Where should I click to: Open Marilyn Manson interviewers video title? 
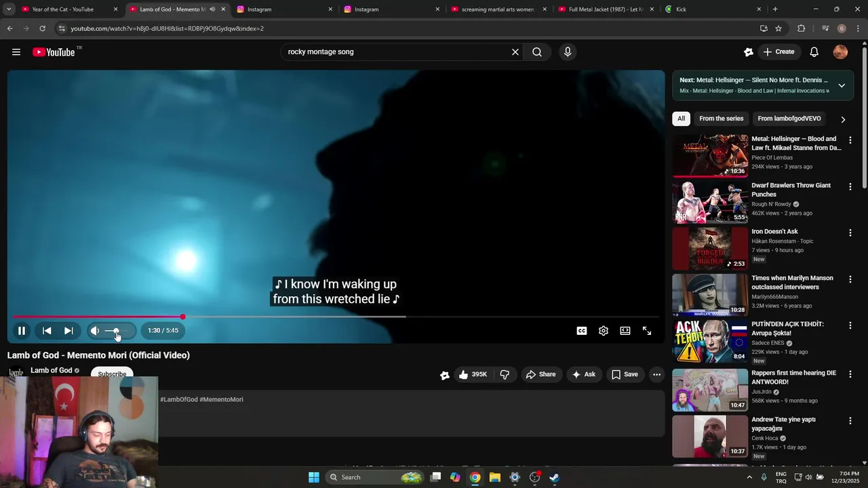tap(792, 283)
